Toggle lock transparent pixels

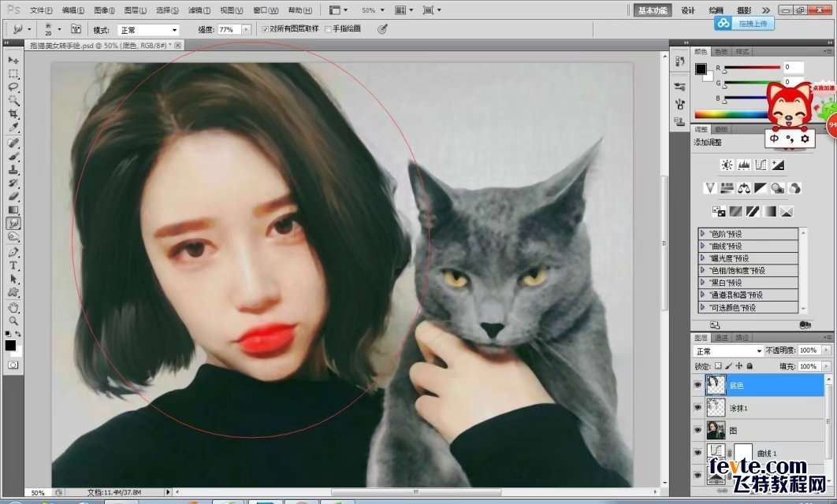click(718, 366)
